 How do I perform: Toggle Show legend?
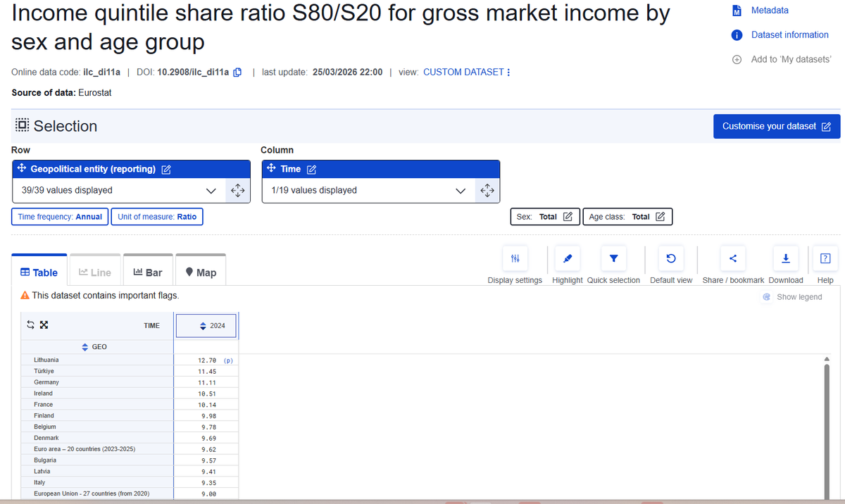pyautogui.click(x=793, y=297)
